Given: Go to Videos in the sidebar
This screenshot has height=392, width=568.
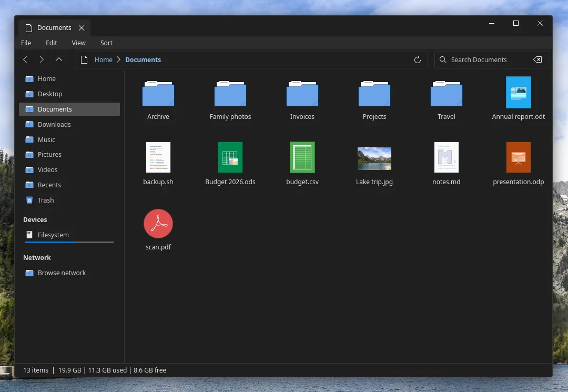Looking at the screenshot, I should click(69, 169).
